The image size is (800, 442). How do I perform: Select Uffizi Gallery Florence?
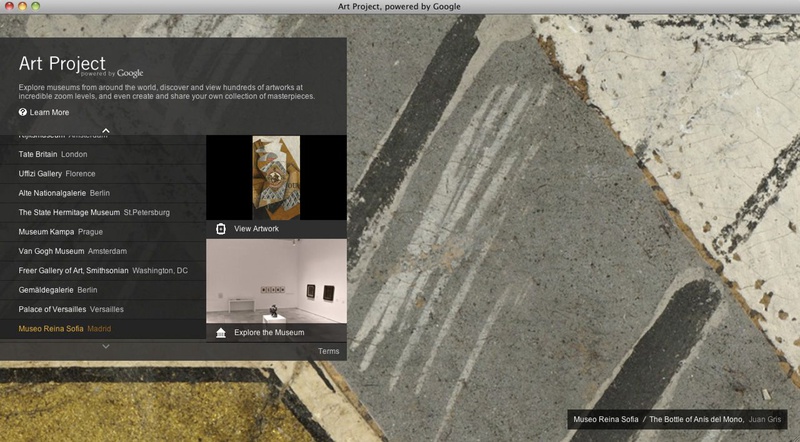tap(103, 174)
